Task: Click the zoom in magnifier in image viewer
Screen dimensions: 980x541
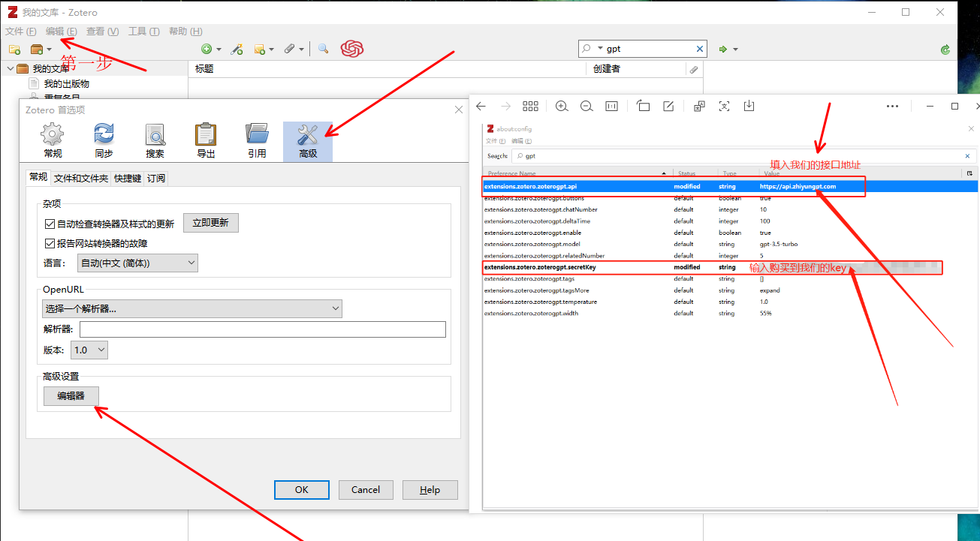Action: point(562,107)
